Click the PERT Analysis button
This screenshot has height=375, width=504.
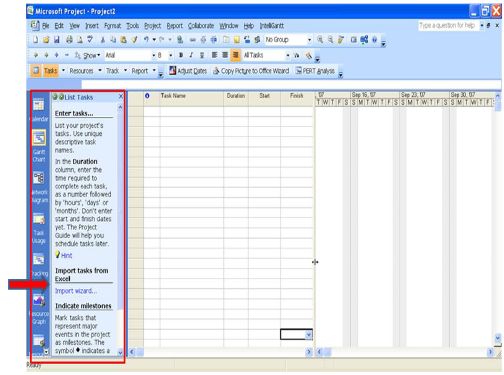[315, 71]
